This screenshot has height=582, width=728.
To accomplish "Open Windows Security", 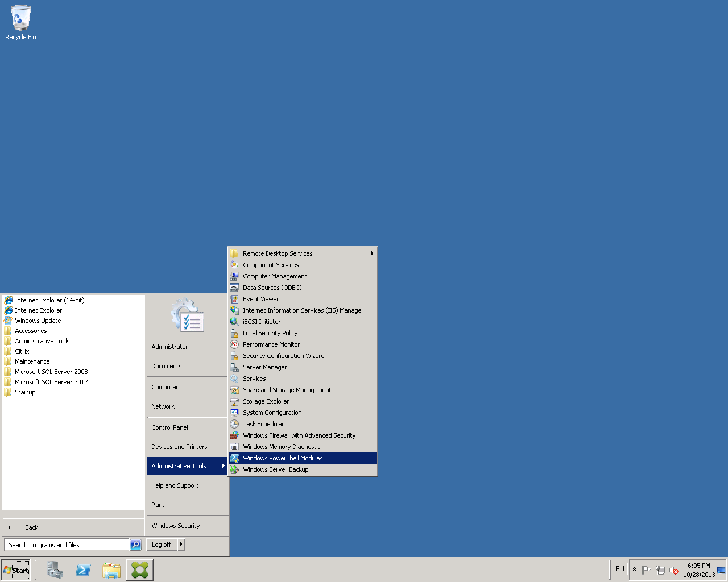I will 187,526.
